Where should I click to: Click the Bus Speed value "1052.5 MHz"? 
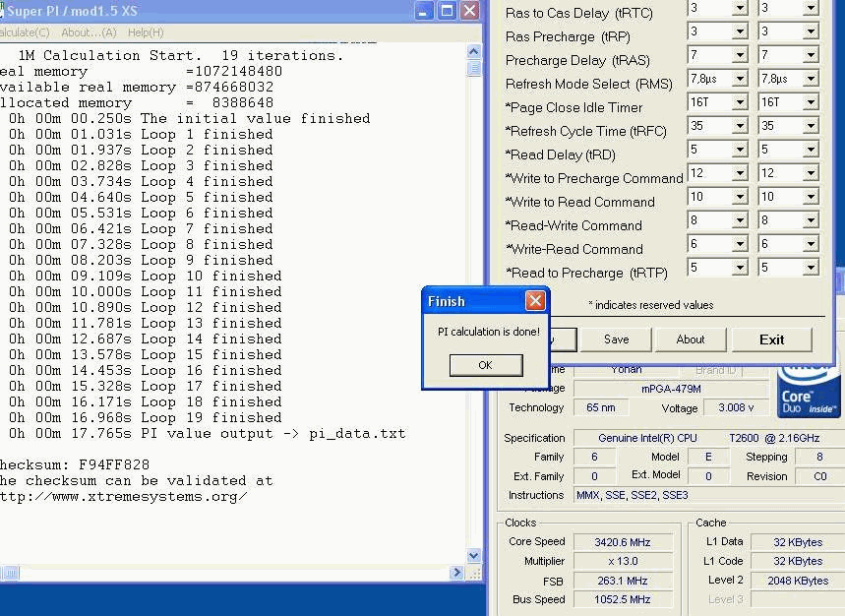623,600
